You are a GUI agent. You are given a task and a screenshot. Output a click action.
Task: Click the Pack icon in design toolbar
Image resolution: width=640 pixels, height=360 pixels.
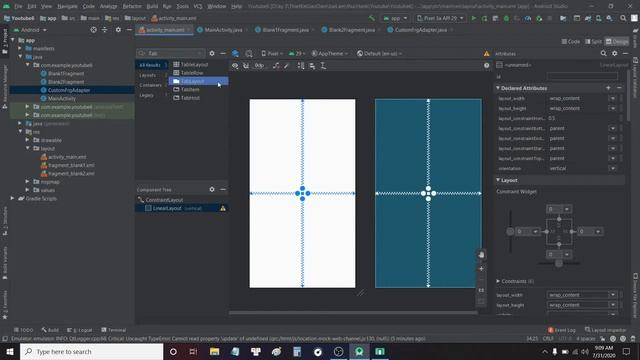pos(301,66)
